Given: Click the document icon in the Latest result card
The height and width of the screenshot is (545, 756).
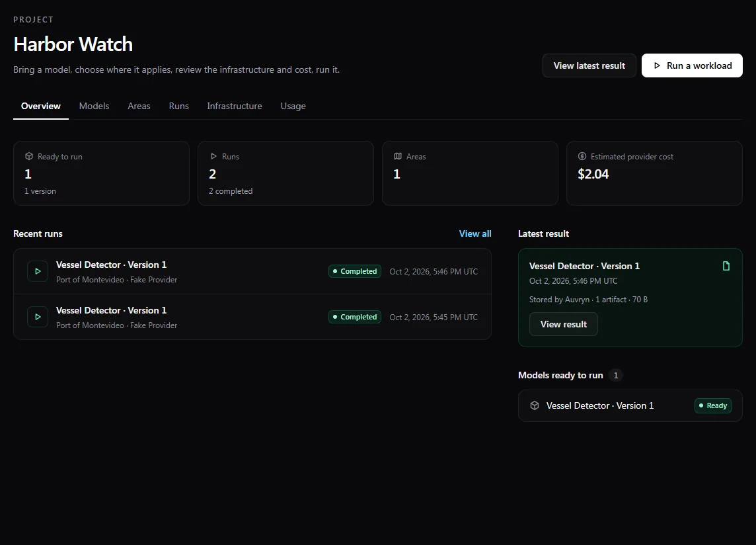Looking at the screenshot, I should pyautogui.click(x=726, y=266).
